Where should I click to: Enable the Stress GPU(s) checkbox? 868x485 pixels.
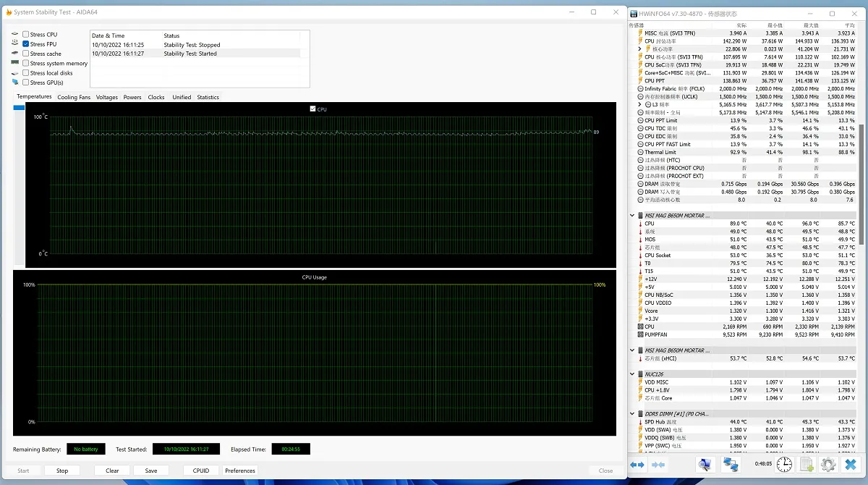(x=26, y=82)
